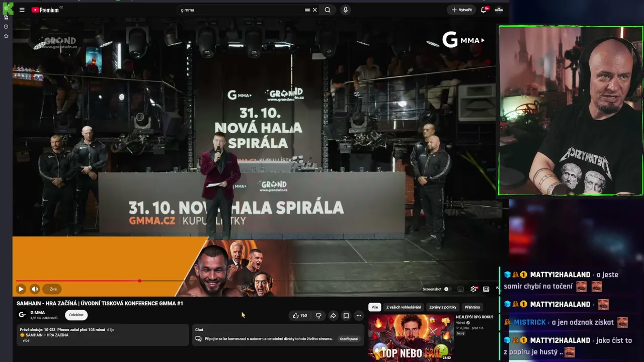Image resolution: width=644 pixels, height=362 pixels.
Task: Open G MMA channel avatar
Action: [22, 315]
